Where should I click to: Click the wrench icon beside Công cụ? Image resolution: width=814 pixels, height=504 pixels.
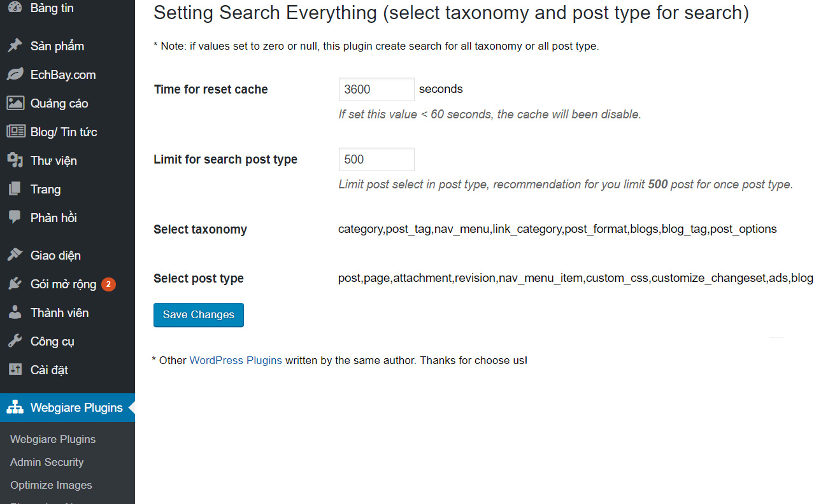(15, 341)
